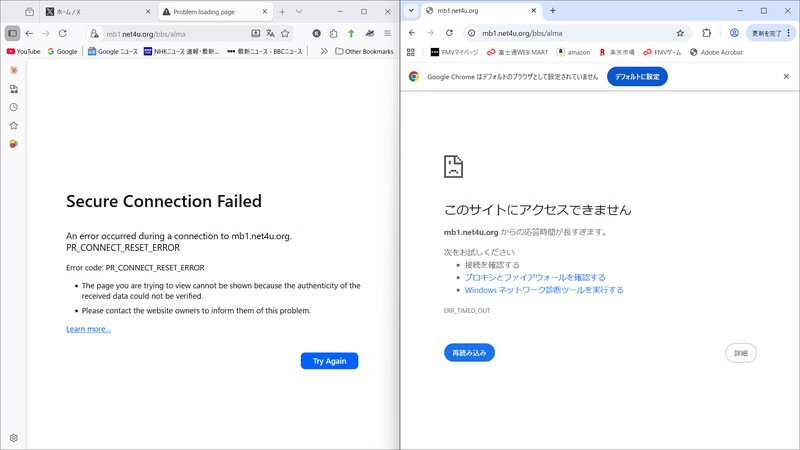Open the Other Bookmarks folder

(362, 51)
